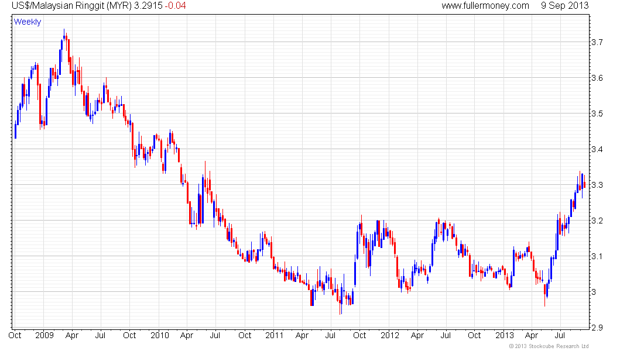Click the 2.9 price axis label
The height and width of the screenshot is (351, 644).
[597, 328]
